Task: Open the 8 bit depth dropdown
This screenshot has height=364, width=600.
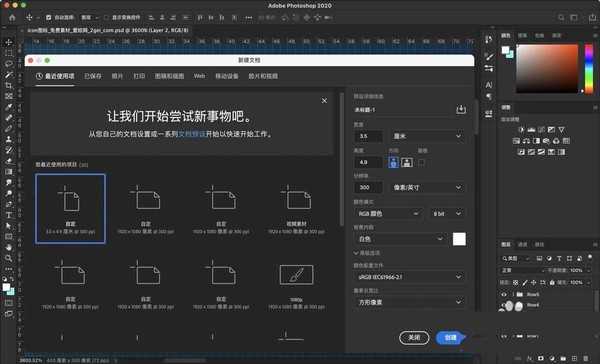Action: pyautogui.click(x=447, y=214)
